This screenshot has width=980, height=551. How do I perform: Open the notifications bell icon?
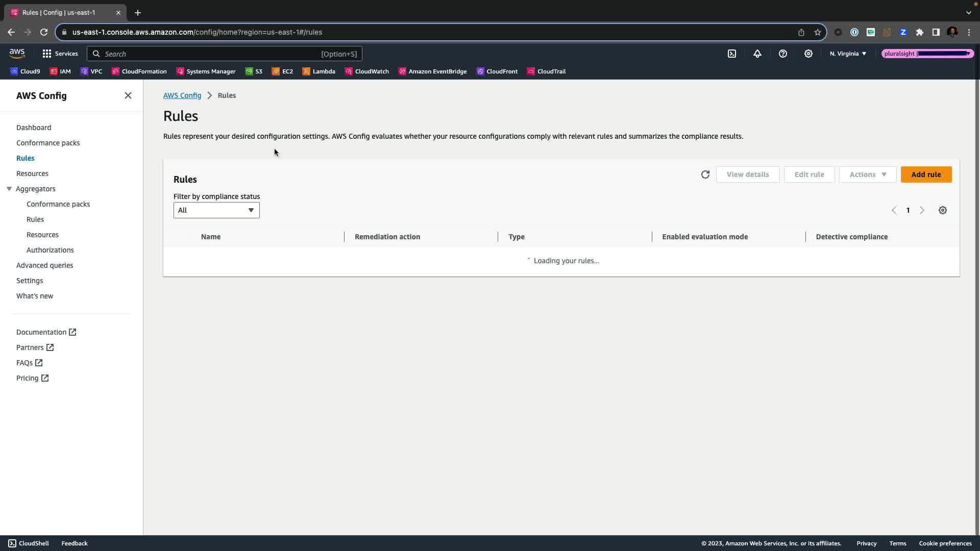[757, 54]
